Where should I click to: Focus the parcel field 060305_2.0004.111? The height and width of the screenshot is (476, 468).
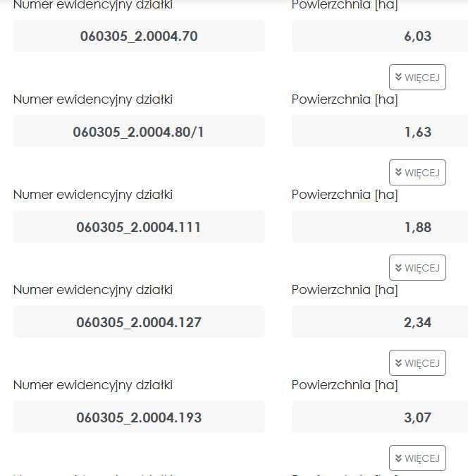click(x=139, y=226)
